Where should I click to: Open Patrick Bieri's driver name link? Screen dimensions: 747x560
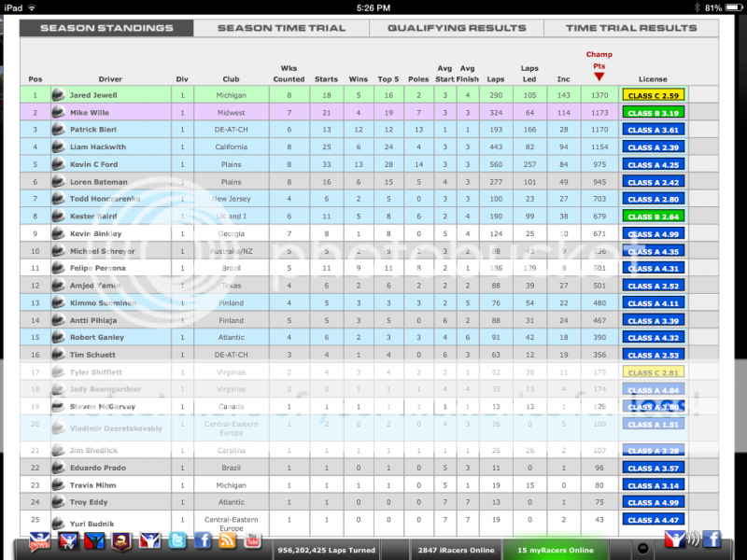click(x=93, y=130)
